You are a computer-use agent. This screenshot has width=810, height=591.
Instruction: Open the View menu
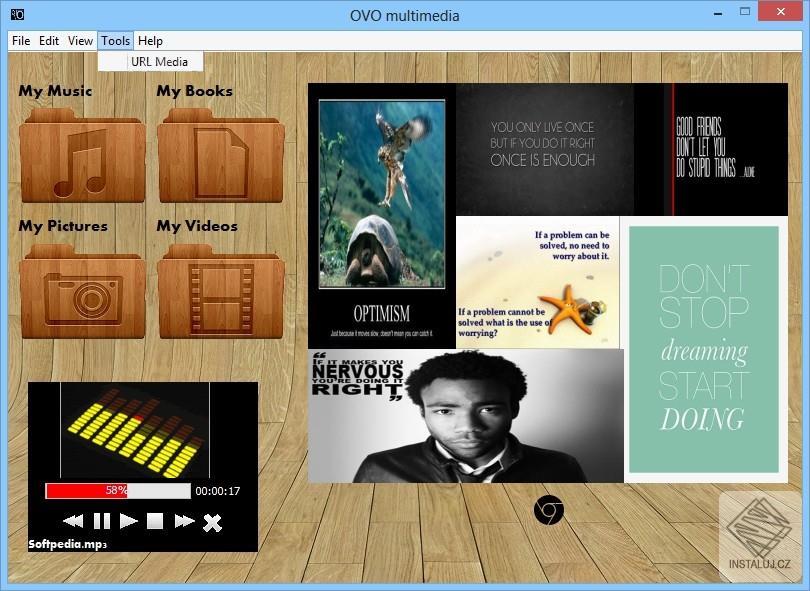click(80, 41)
